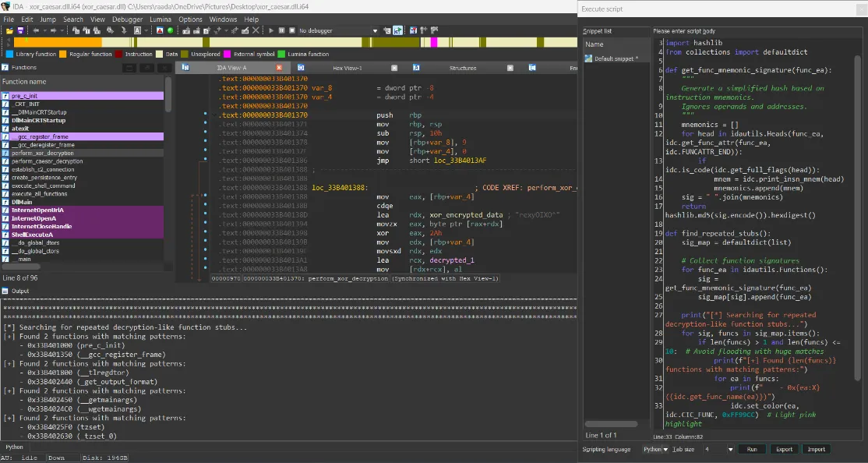The image size is (868, 463).
Task: Click the Python button under the Output panel
Action: (14, 447)
